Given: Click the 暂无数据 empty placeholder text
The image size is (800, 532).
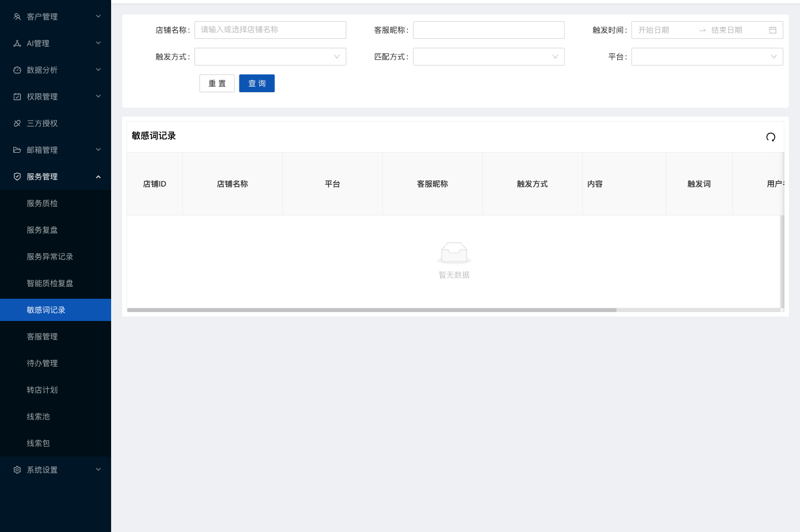Looking at the screenshot, I should [454, 275].
